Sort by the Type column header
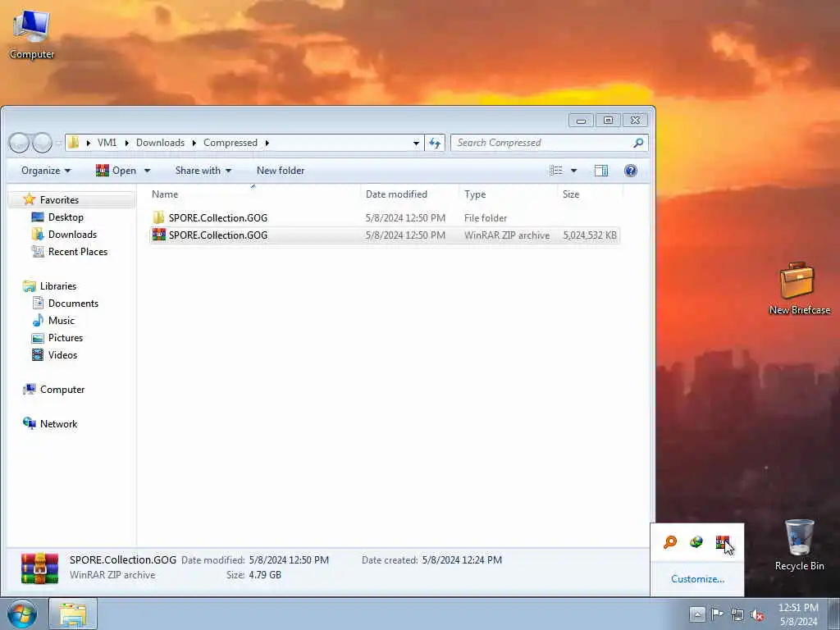 click(507, 194)
